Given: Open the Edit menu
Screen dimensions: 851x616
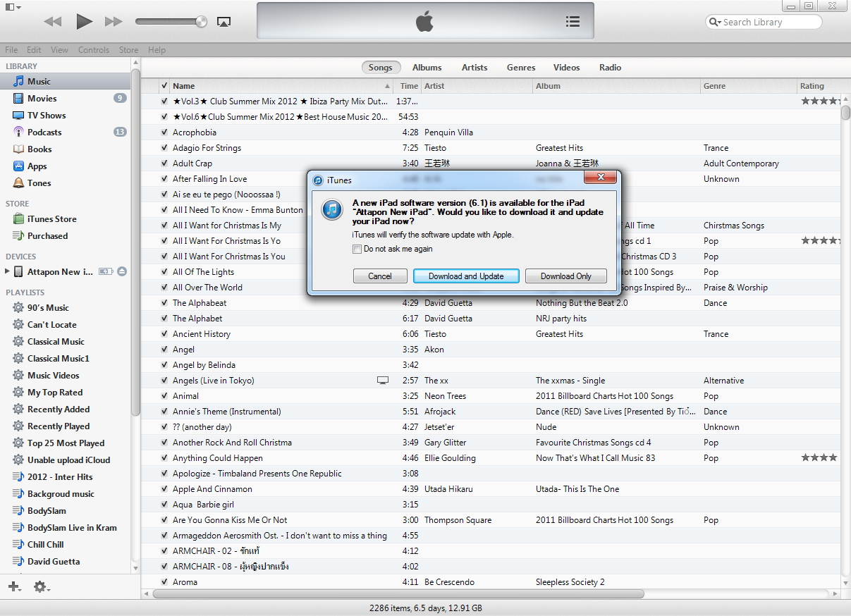Looking at the screenshot, I should point(34,50).
